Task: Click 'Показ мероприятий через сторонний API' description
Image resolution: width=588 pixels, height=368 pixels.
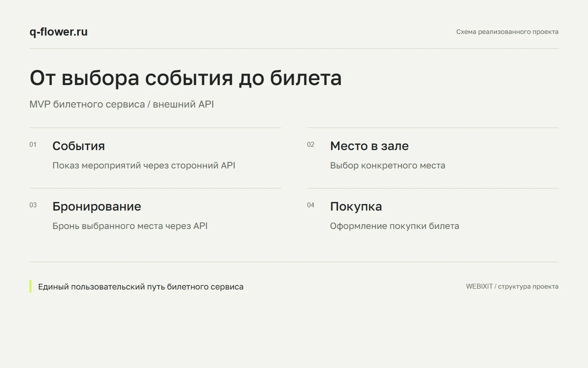Action: 144,166
